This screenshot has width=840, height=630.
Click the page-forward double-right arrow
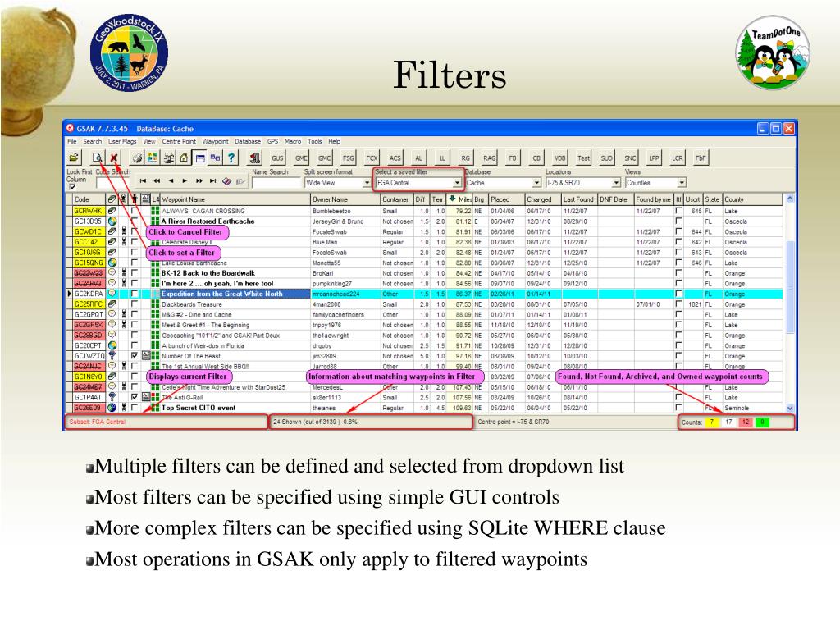(x=199, y=181)
